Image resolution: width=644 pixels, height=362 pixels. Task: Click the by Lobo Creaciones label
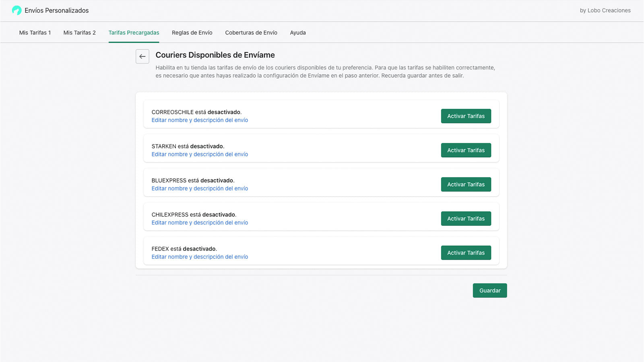pyautogui.click(x=605, y=10)
